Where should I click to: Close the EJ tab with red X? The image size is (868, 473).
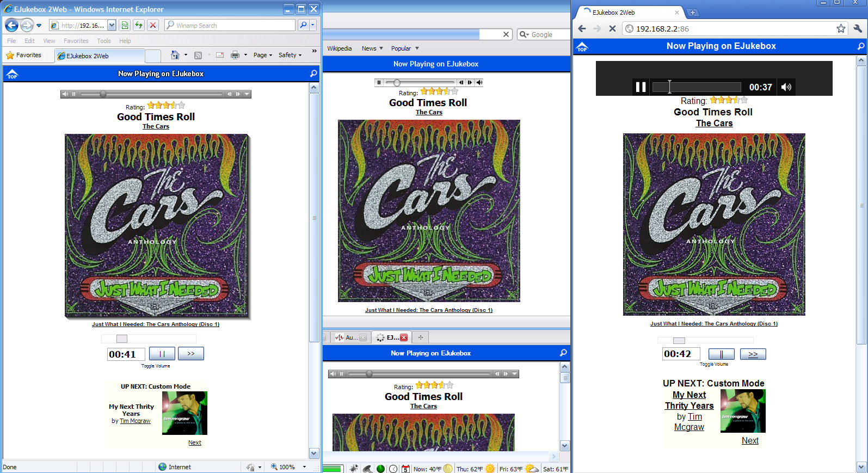pos(404,337)
